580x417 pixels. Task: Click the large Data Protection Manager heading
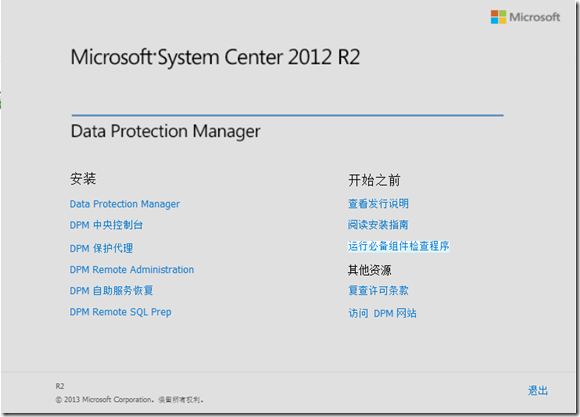click(165, 131)
